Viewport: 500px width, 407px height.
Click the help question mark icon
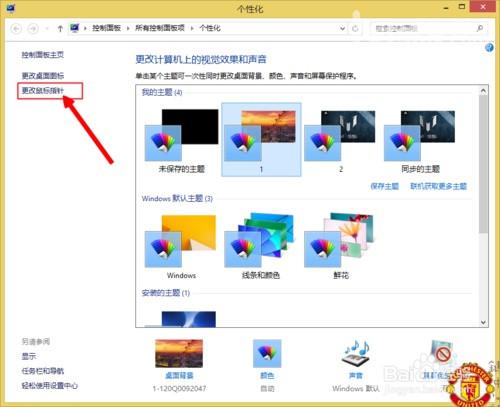pos(489,48)
